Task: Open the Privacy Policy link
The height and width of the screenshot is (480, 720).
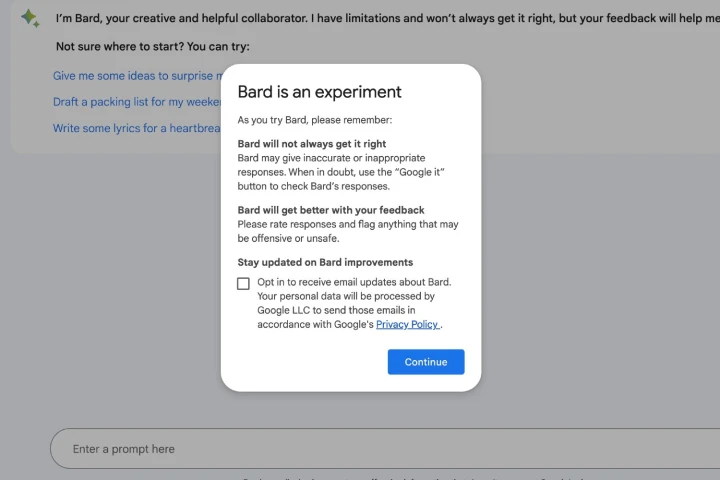Action: [x=408, y=324]
